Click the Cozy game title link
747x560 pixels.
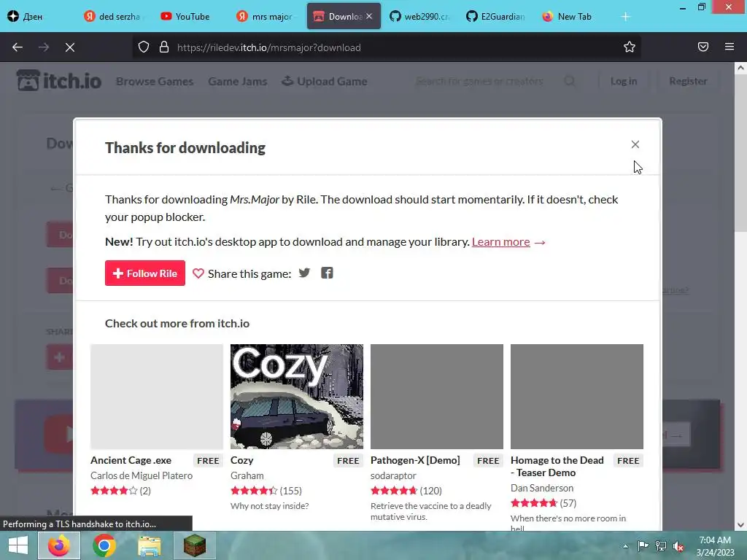242,461
